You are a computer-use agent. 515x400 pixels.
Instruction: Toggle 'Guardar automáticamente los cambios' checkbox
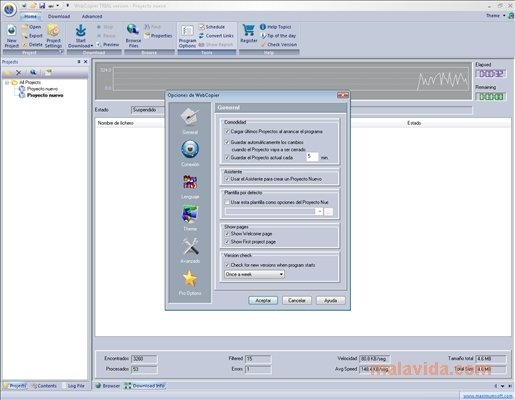point(227,142)
